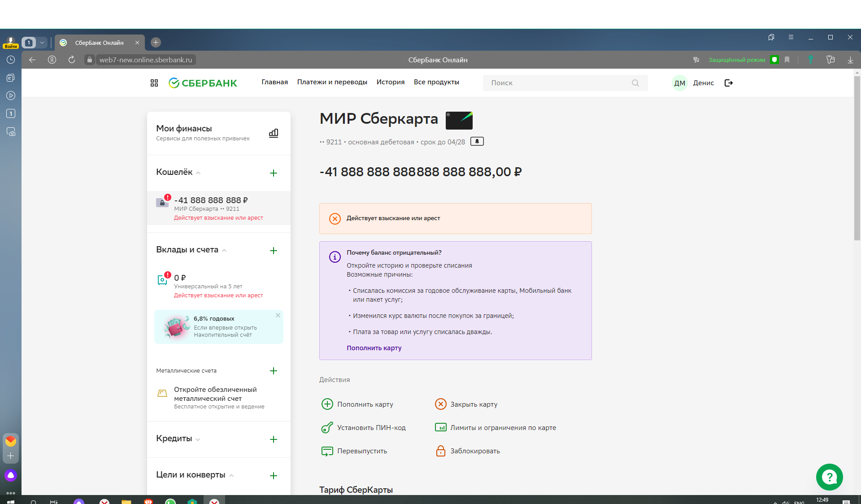Image resolution: width=861 pixels, height=504 pixels.
Task: Open the Windows taskbar search icon
Action: click(34, 501)
